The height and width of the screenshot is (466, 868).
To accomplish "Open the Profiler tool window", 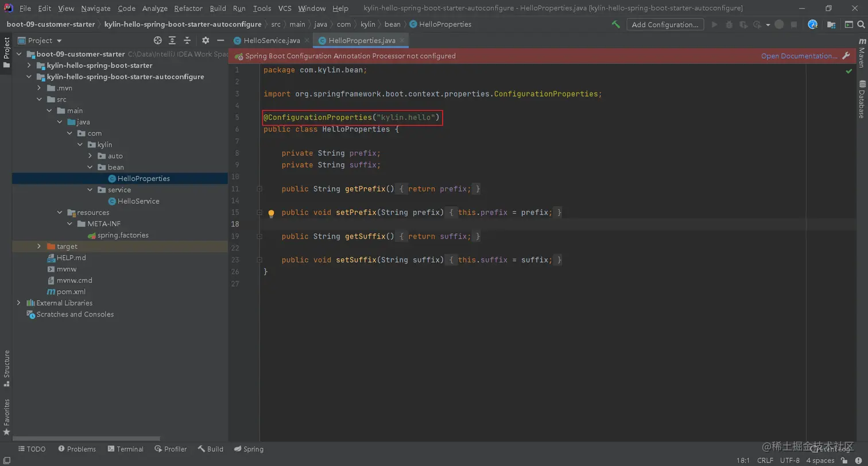I will 169,449.
